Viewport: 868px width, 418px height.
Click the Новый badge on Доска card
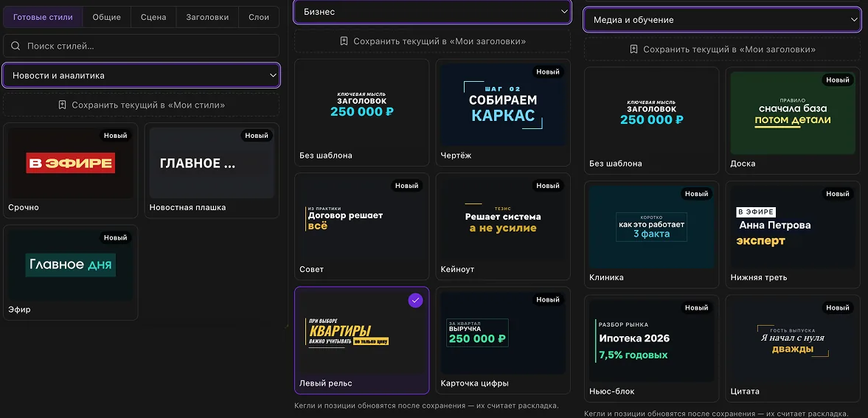coord(838,80)
